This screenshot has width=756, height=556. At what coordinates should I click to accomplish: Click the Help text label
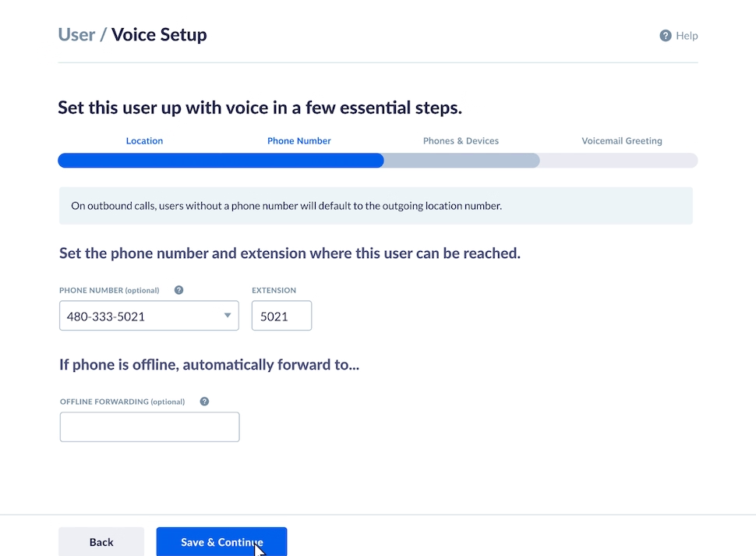(x=686, y=35)
